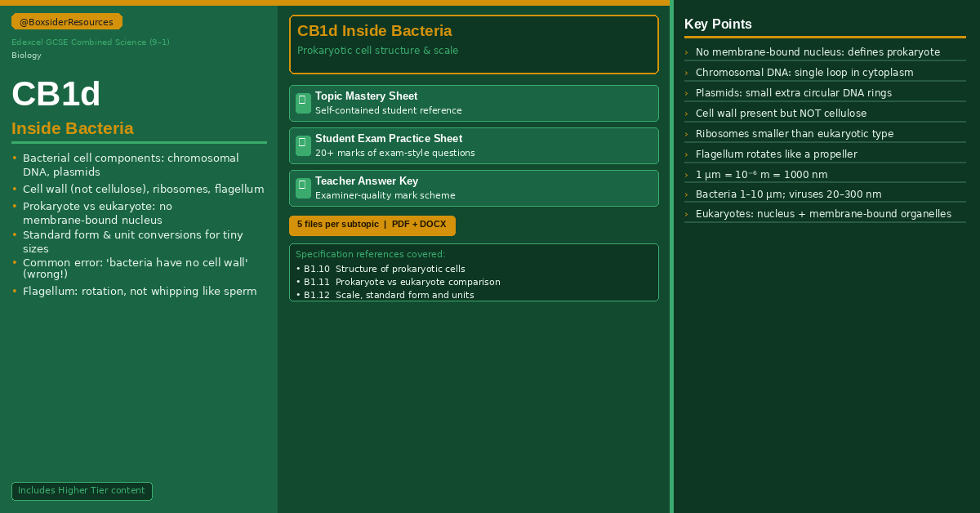Viewport: 980px width, 513px height.
Task: Open the Topic Mastery Sheet card
Action: point(474,103)
